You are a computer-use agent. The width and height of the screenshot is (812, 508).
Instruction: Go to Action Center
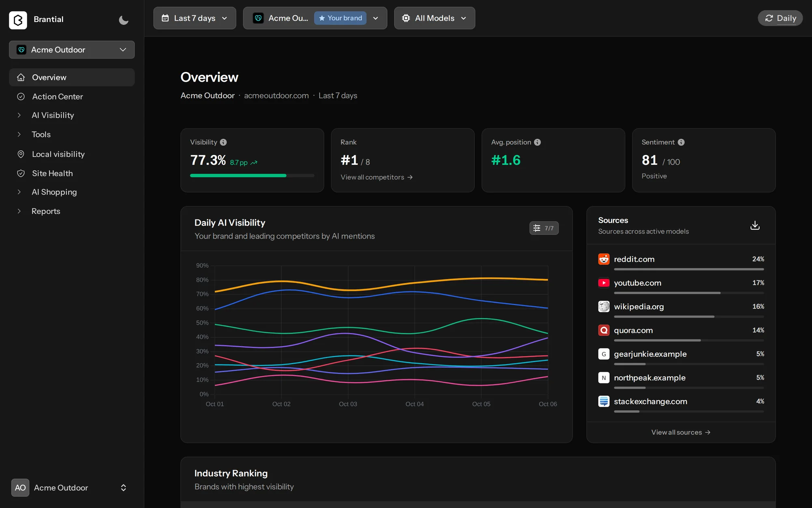click(x=72, y=96)
